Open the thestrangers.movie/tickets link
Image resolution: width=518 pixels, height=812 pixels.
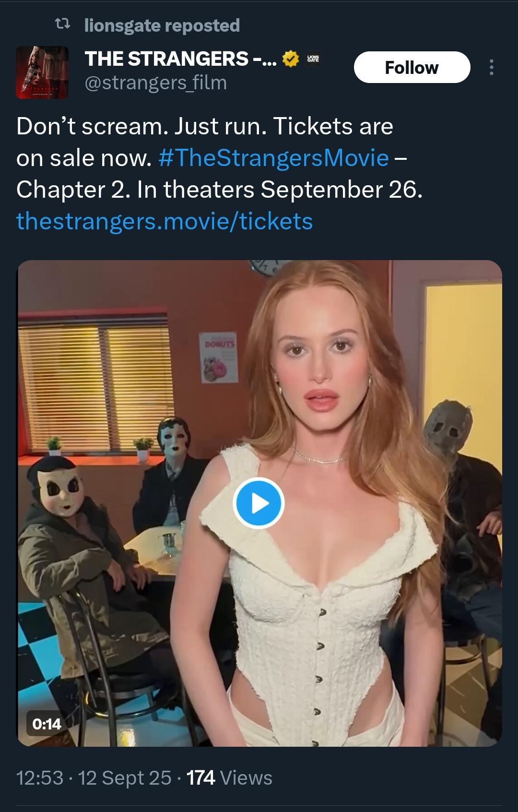click(x=165, y=221)
